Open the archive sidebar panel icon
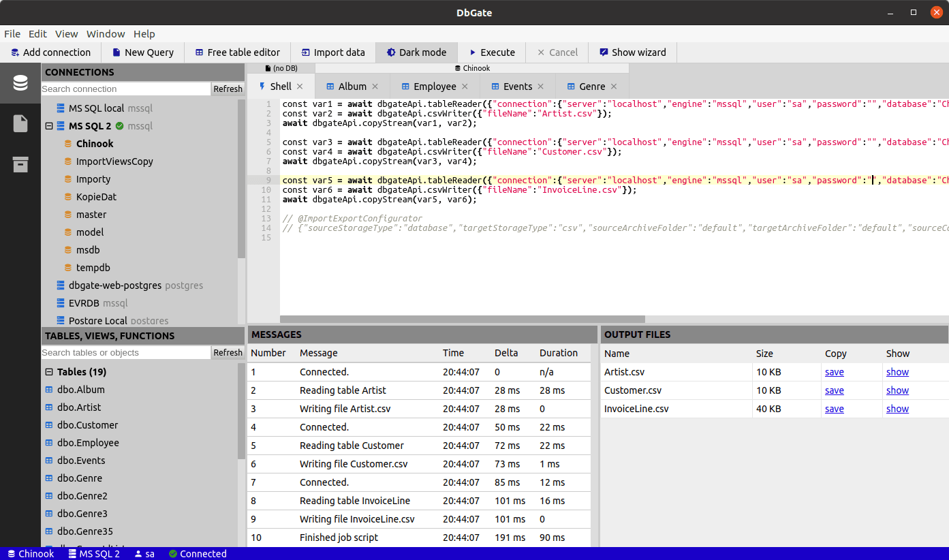Image resolution: width=949 pixels, height=560 pixels. (20, 164)
